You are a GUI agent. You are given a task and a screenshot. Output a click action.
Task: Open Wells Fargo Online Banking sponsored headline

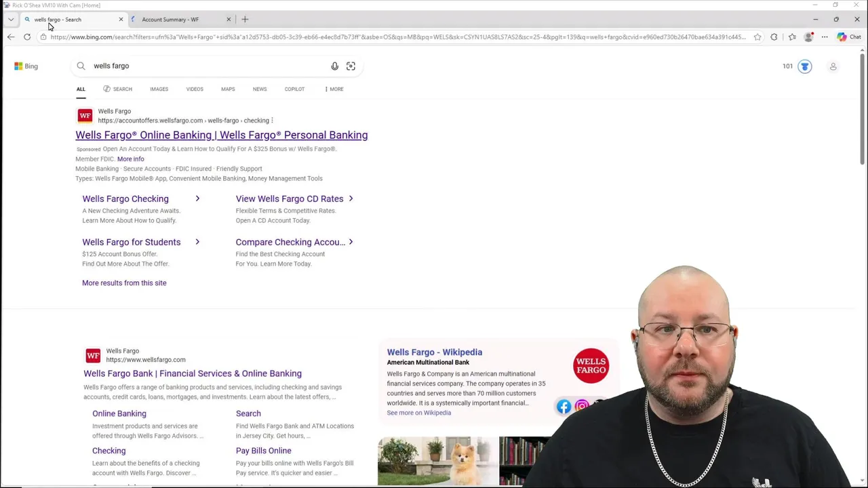pyautogui.click(x=222, y=135)
